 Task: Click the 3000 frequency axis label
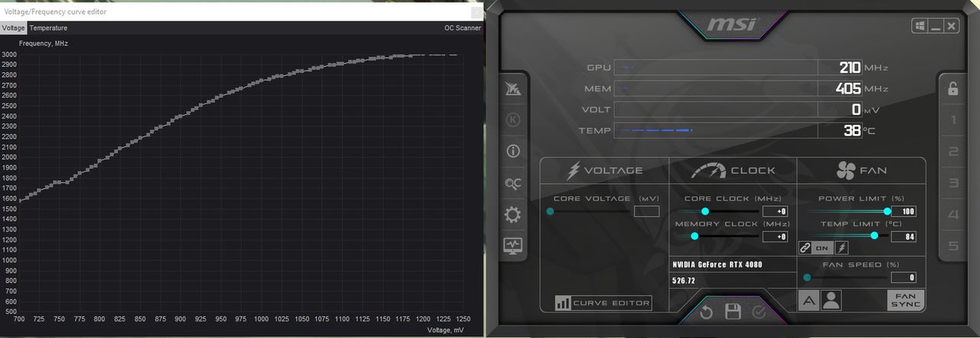8,54
